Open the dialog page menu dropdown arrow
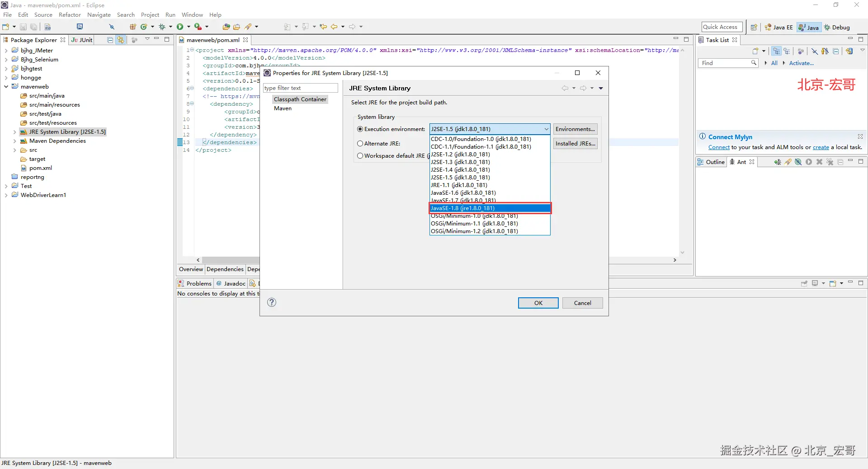 pyautogui.click(x=601, y=89)
